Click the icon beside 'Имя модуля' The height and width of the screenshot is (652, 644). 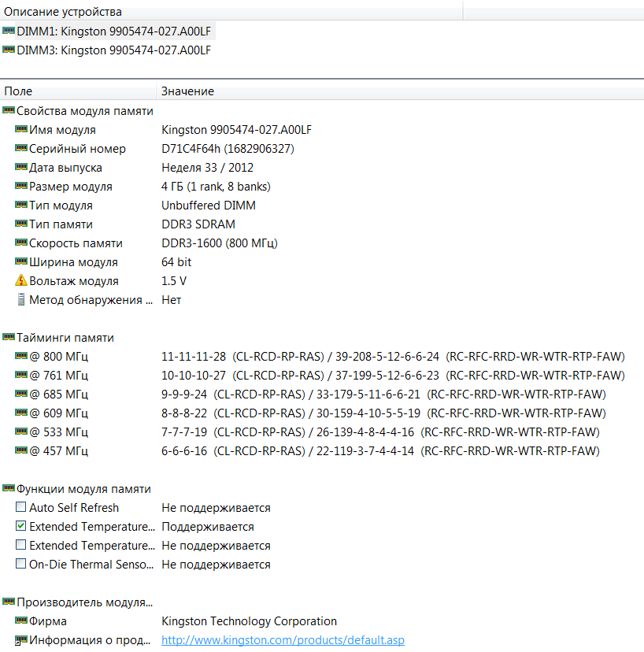[x=20, y=129]
